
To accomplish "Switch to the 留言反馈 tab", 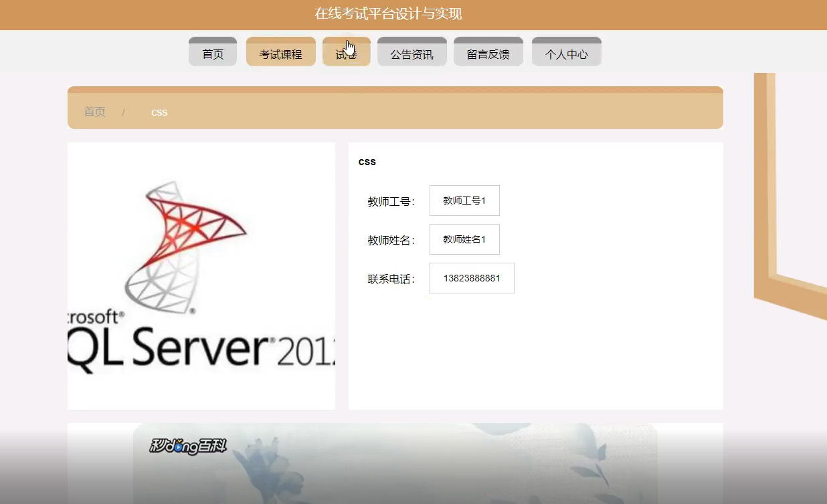I will (488, 51).
